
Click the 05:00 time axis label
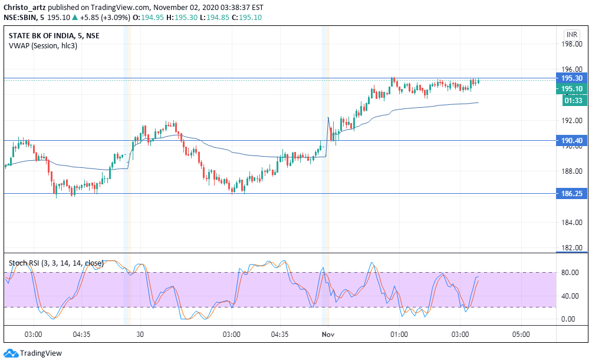tap(521, 335)
